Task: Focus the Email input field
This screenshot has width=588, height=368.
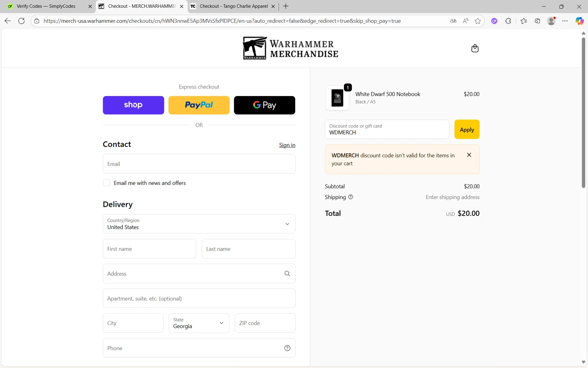Action: 199,164
